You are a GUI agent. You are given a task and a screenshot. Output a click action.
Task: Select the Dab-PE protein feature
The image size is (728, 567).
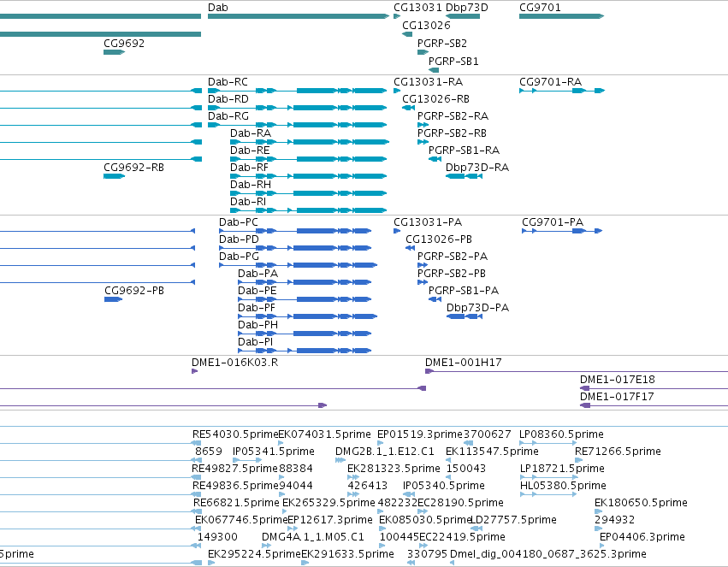pyautogui.click(x=305, y=299)
